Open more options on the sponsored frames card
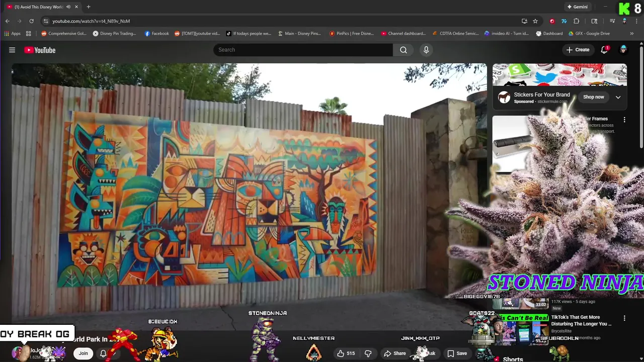 point(624,120)
